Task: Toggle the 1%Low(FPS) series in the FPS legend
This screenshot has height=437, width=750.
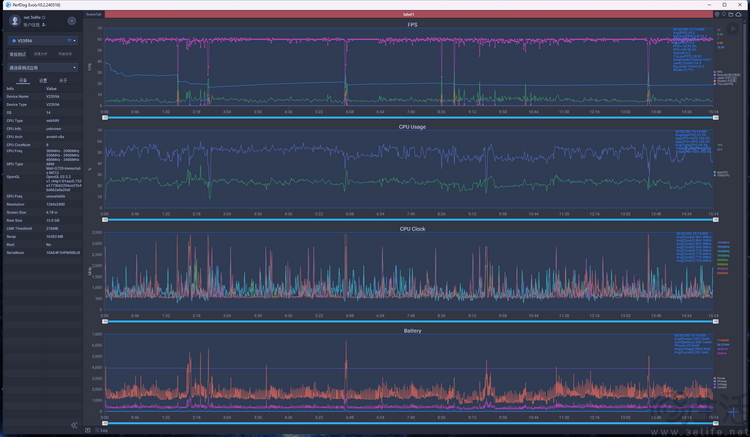Action: [723, 84]
